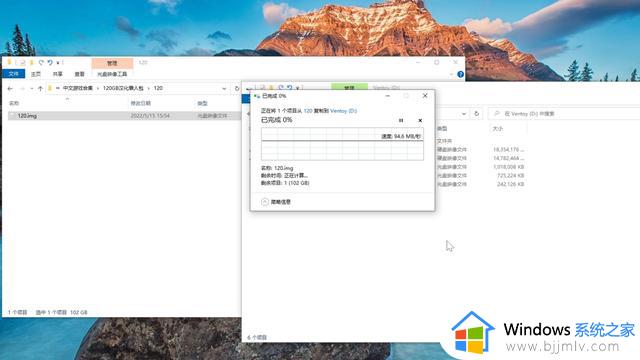The width and height of the screenshot is (640, 360).
Task: Click the 242,126 KB size cell
Action: pos(510,184)
